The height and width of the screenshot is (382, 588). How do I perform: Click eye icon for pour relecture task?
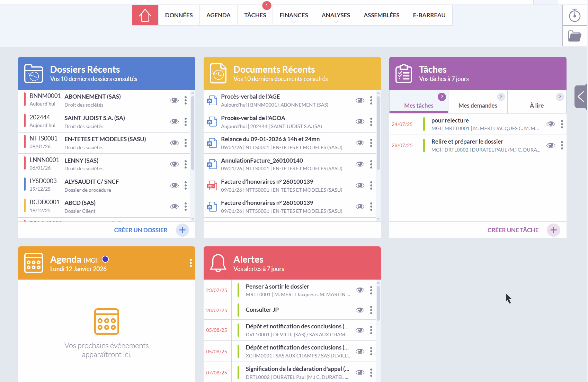pyautogui.click(x=551, y=124)
